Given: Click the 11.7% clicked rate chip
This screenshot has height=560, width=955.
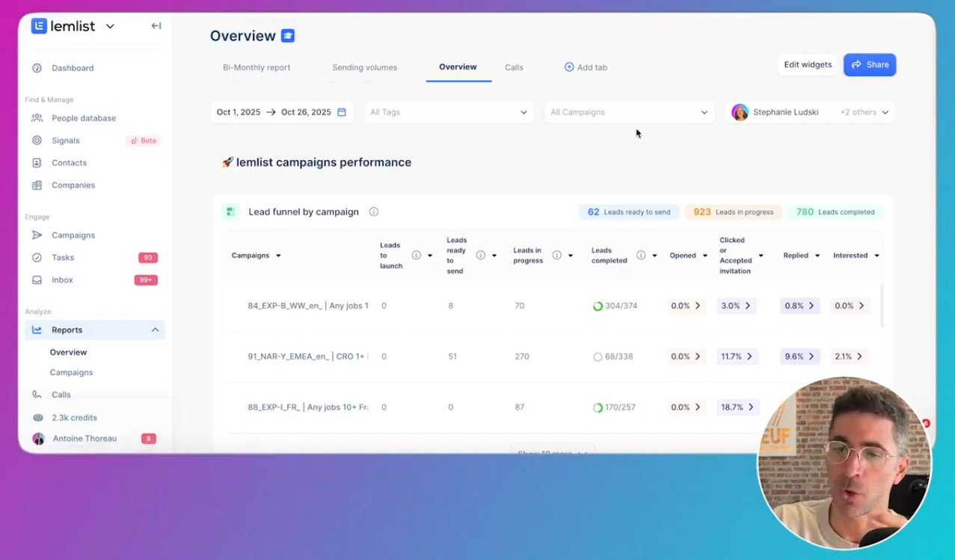Looking at the screenshot, I should (737, 357).
